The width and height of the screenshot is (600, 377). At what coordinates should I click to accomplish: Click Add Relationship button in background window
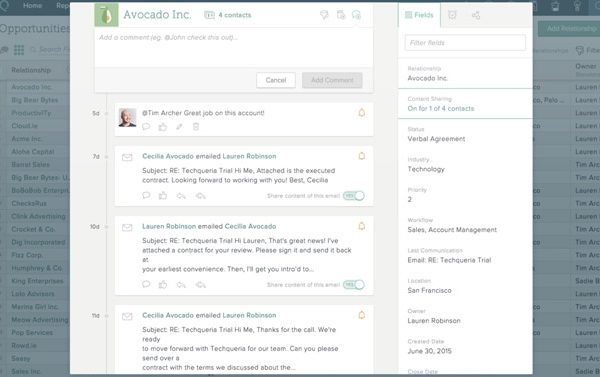(x=569, y=29)
